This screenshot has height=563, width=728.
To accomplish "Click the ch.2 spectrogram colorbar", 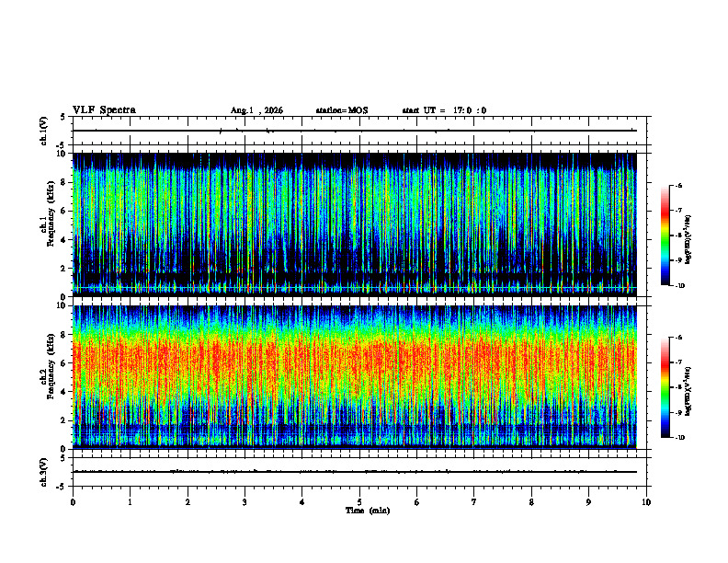I will (x=665, y=387).
